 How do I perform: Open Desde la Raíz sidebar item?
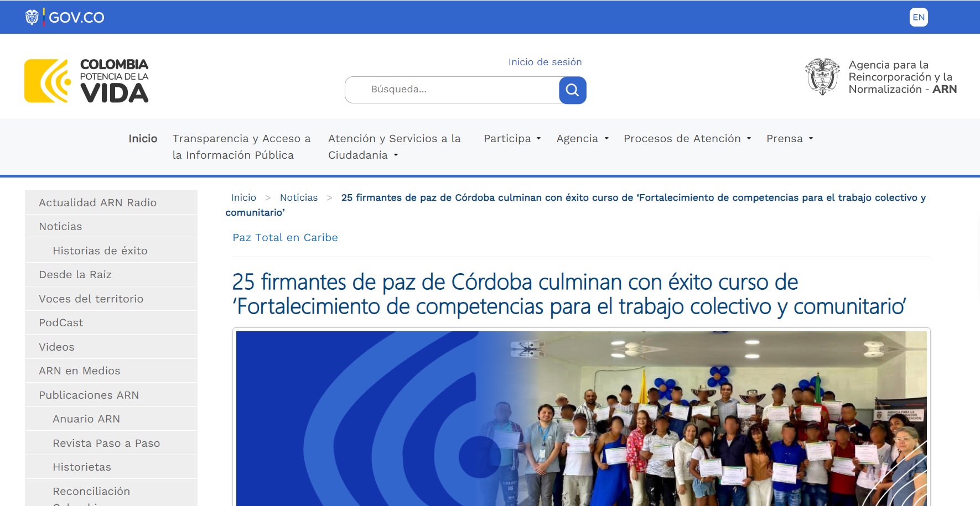[x=111, y=274]
